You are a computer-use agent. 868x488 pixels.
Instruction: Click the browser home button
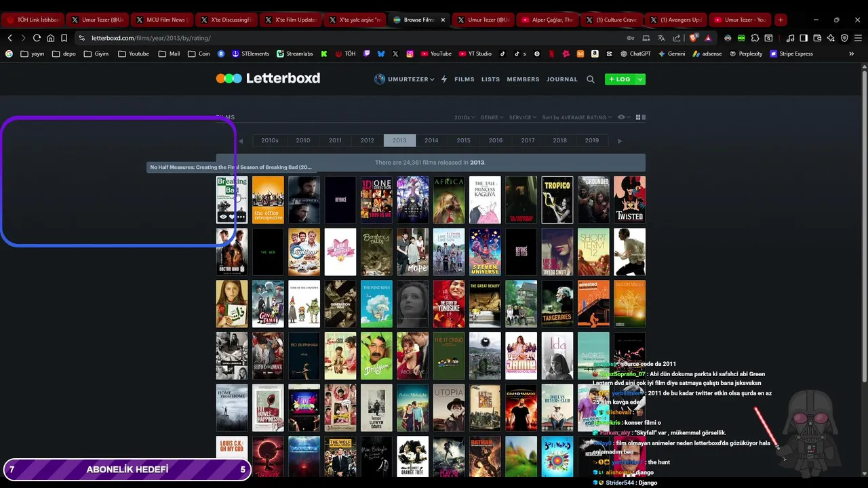pos(50,38)
